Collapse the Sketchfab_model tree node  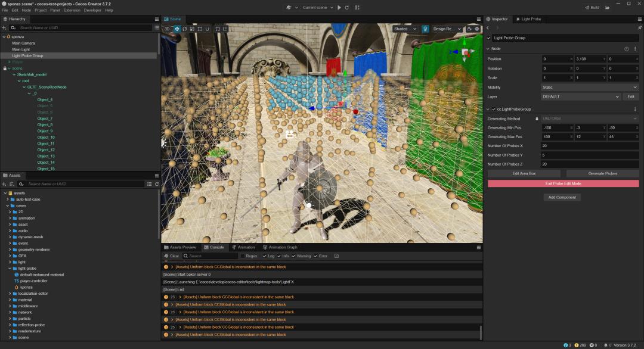(x=14, y=74)
